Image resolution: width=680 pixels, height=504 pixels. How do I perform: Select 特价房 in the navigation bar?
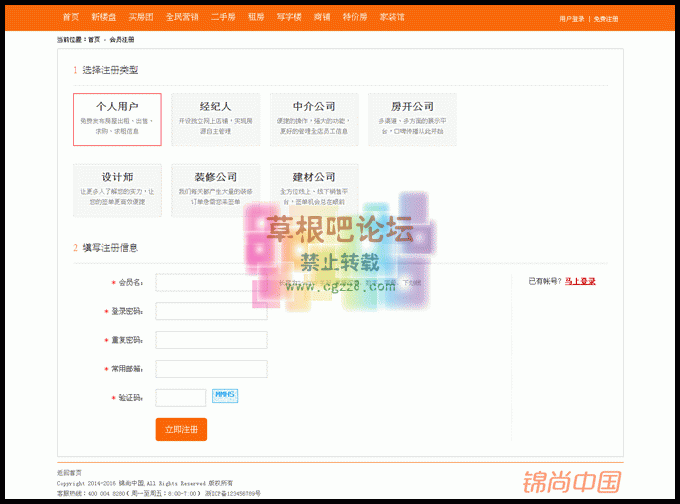click(355, 17)
